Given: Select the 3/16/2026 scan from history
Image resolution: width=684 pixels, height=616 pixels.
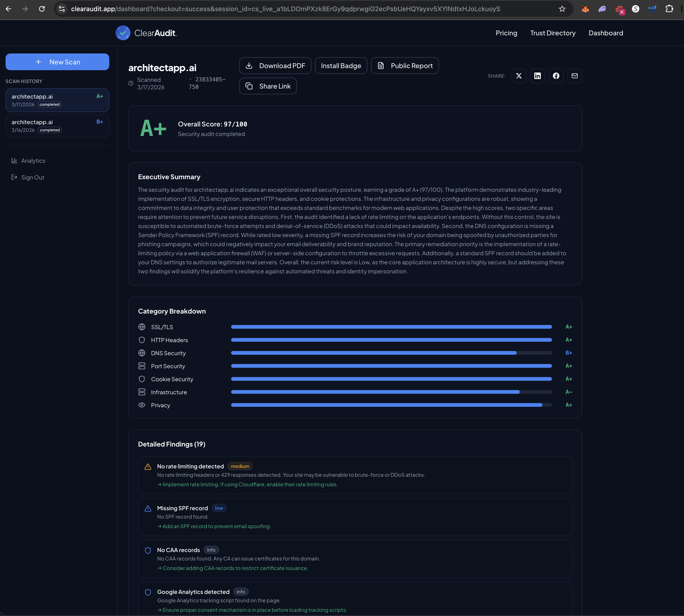Looking at the screenshot, I should click(x=57, y=126).
